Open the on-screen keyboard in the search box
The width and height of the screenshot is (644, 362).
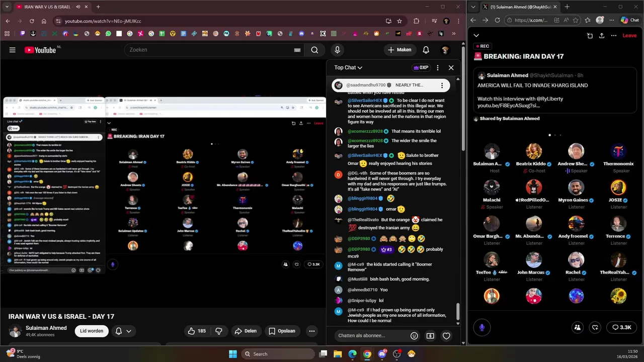click(297, 50)
